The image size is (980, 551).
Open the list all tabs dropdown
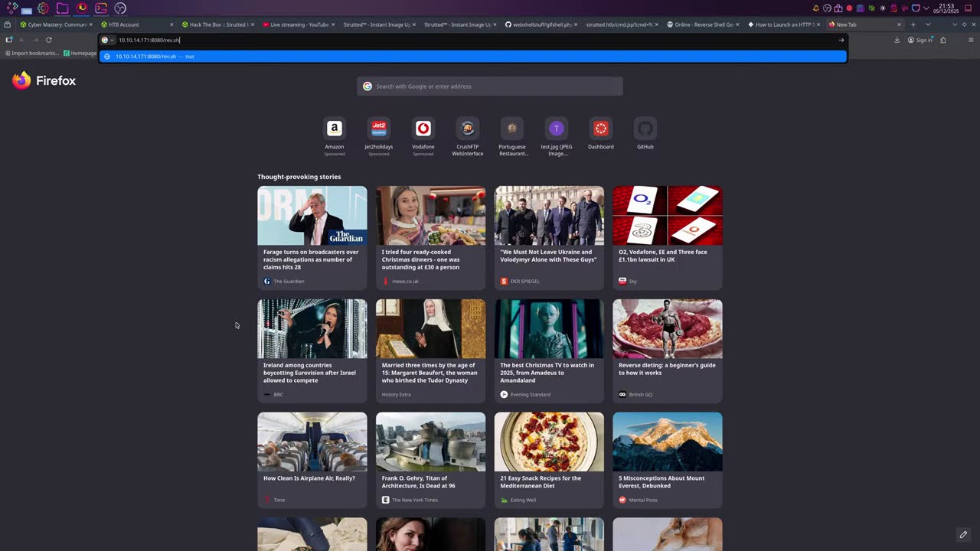[928, 24]
